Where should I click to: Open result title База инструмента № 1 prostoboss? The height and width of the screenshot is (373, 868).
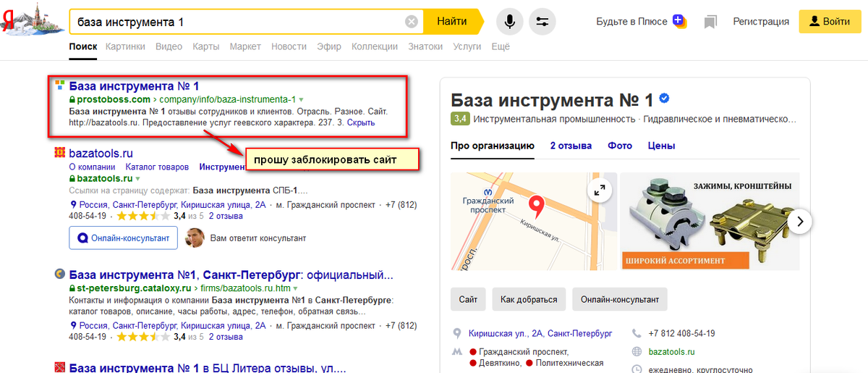coord(134,86)
